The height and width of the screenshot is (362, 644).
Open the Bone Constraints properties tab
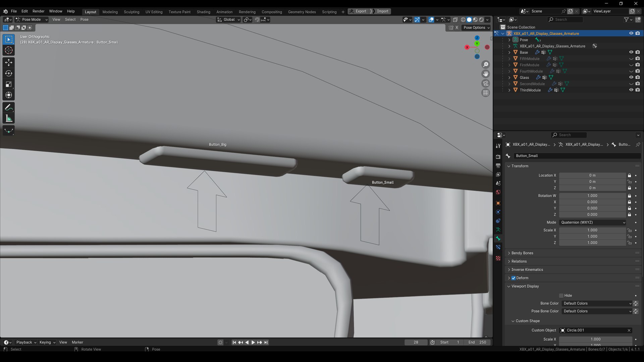[498, 247]
